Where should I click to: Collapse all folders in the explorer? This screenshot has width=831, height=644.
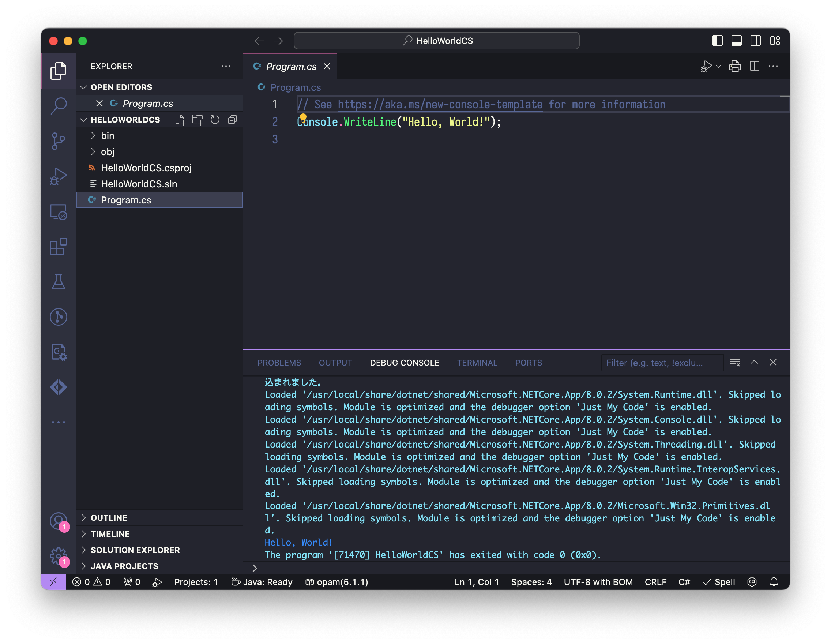point(233,120)
